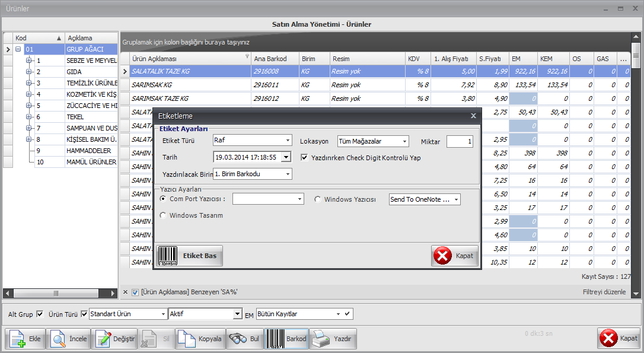The image size is (644, 353).
Task: Select the Windows Yazıcısı radio button
Action: [318, 199]
